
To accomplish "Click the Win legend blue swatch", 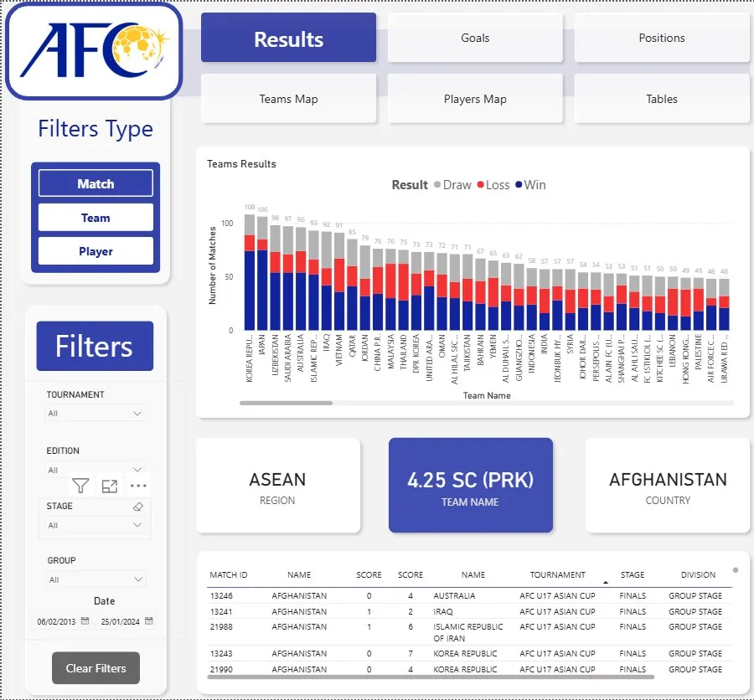I will 519,184.
